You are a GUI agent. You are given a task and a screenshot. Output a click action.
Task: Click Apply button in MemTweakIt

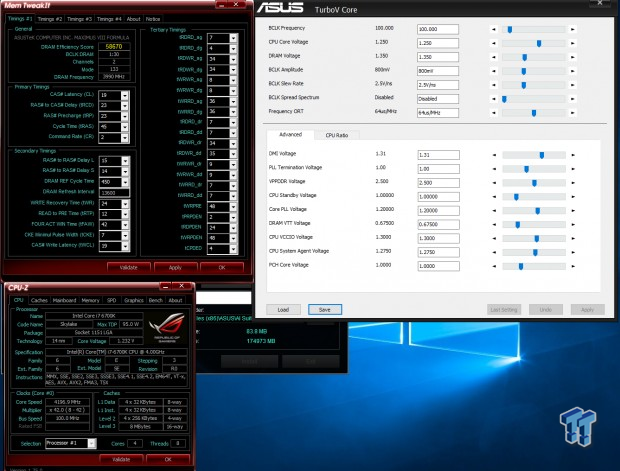pyautogui.click(x=175, y=268)
